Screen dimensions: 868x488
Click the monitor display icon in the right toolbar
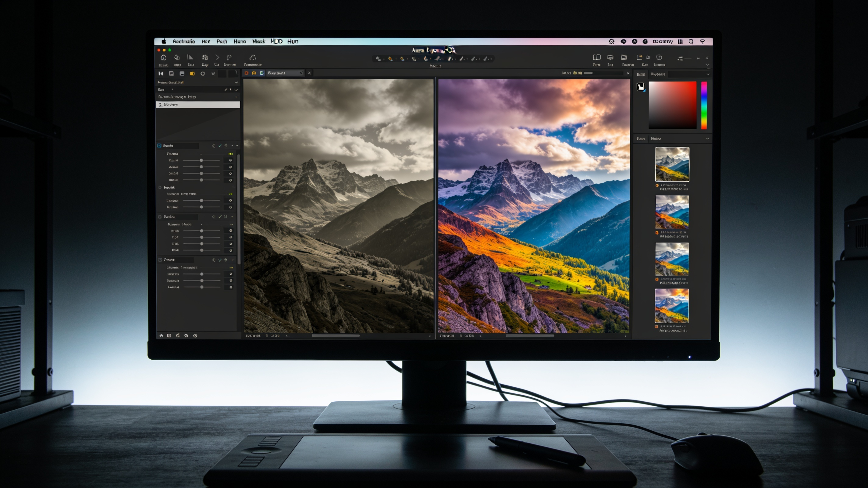(x=610, y=57)
